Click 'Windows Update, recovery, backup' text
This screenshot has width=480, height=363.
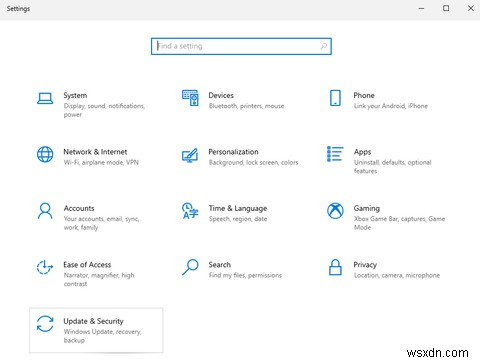coord(102,336)
